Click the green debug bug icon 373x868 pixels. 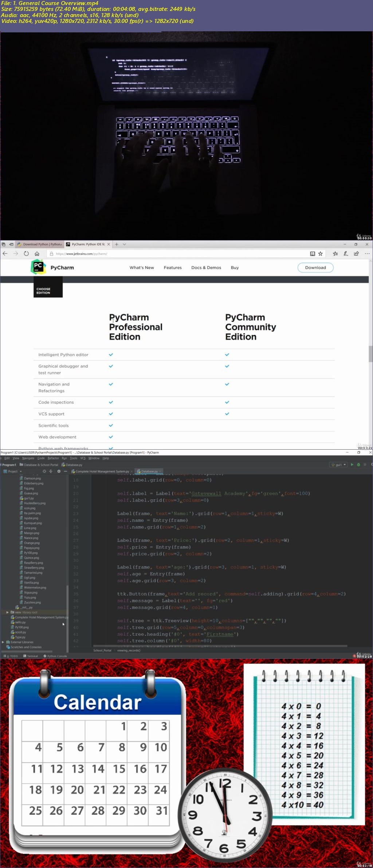click(358, 465)
